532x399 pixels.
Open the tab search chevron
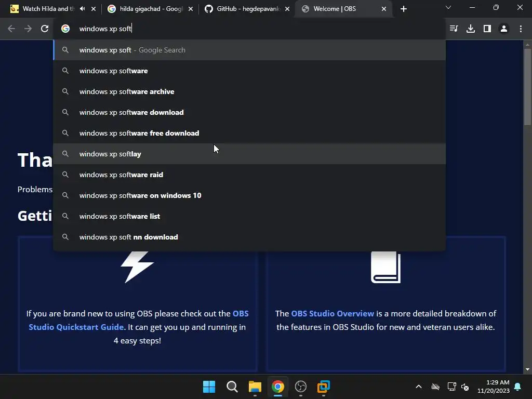coord(448,7)
